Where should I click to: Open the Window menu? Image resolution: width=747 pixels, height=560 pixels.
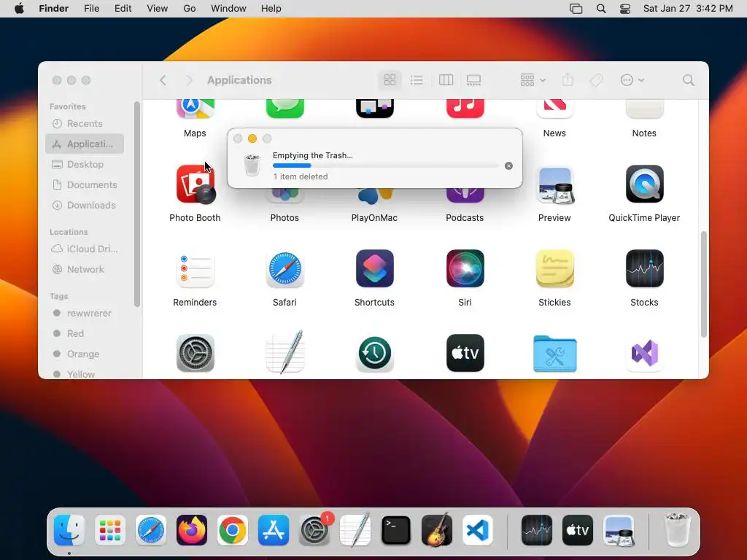(228, 9)
